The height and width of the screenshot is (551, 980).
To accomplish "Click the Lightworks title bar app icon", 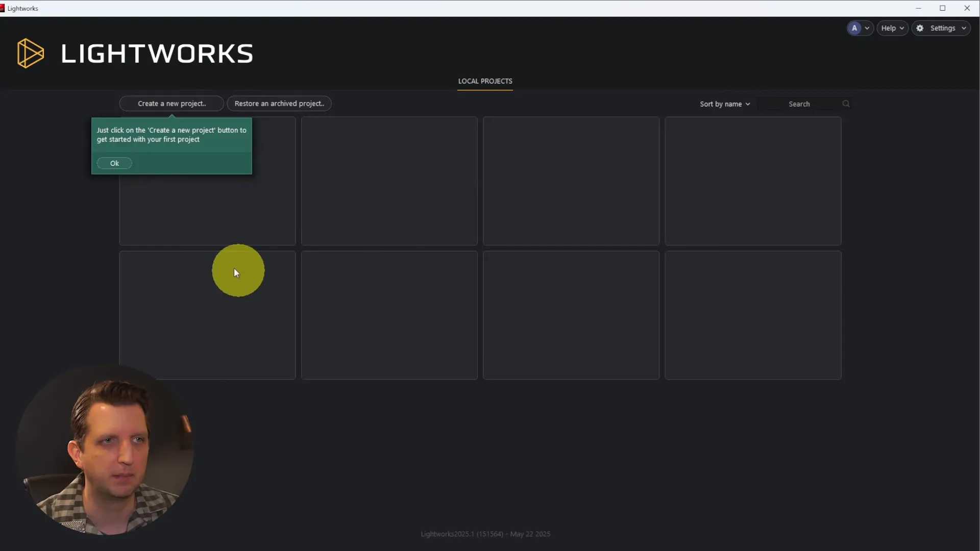I will 3,8.
